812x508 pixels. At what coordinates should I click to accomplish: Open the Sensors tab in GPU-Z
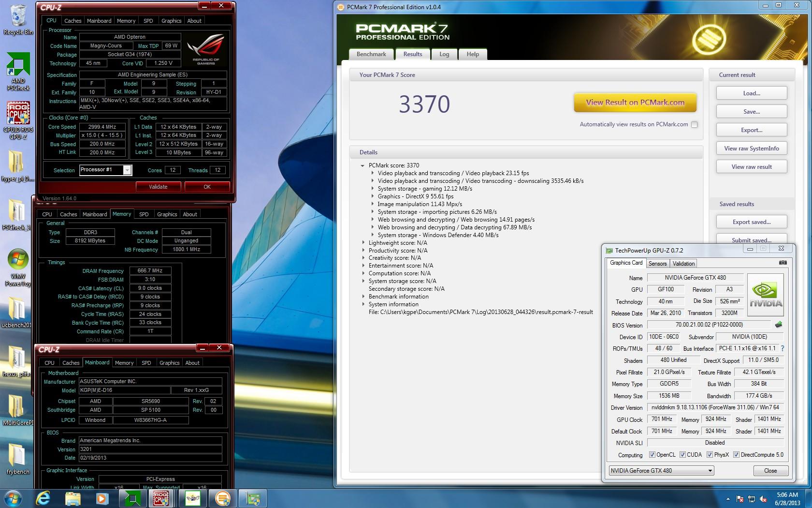coord(657,264)
